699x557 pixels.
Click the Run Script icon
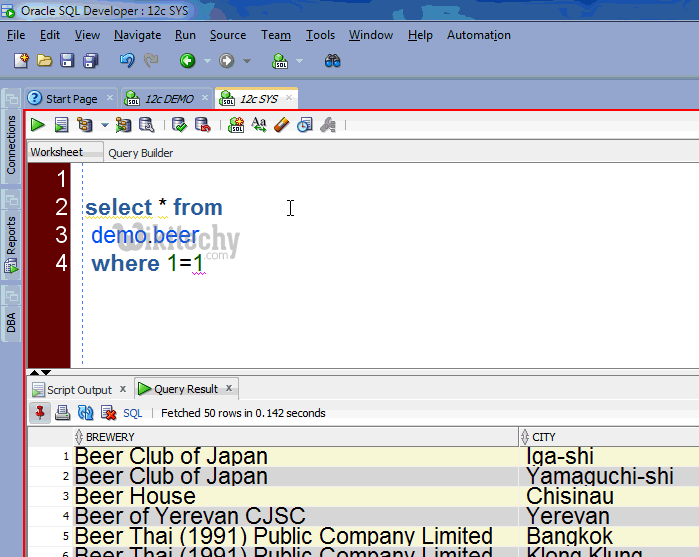click(x=61, y=125)
